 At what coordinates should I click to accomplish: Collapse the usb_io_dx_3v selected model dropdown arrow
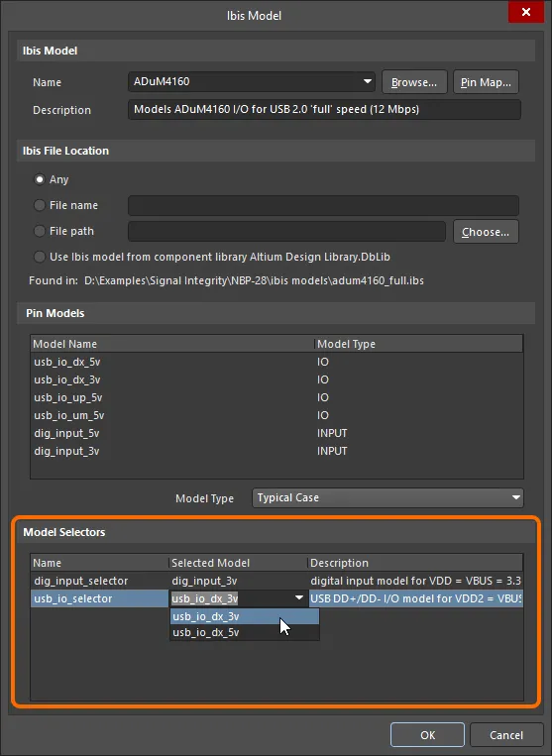[299, 598]
